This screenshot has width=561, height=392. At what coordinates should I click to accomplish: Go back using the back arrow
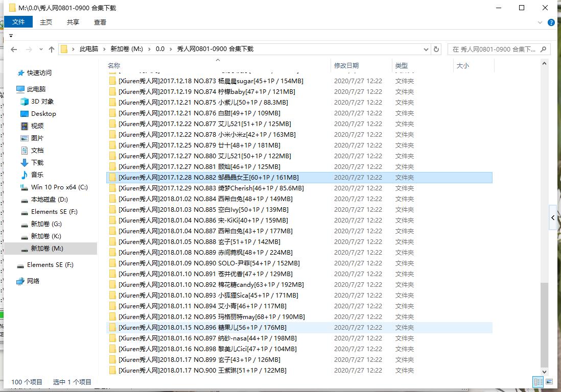pos(14,50)
